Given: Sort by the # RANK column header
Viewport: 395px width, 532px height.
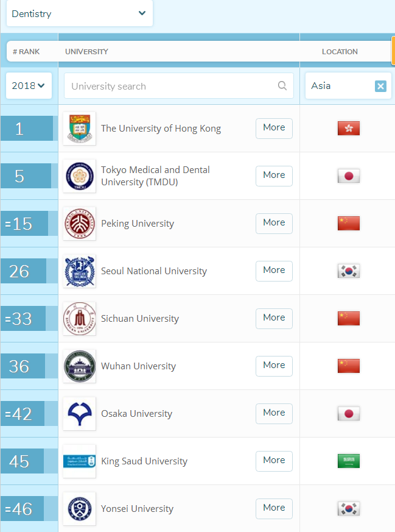Looking at the screenshot, I should click(26, 52).
